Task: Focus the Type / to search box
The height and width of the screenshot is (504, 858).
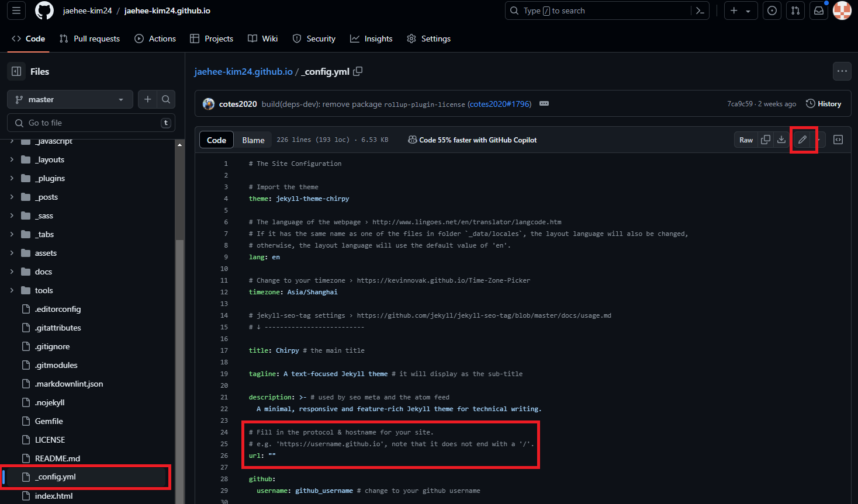Action: 598,11
